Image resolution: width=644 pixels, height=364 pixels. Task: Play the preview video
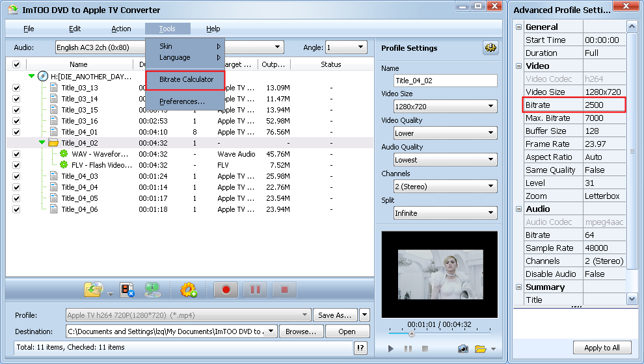click(x=390, y=349)
